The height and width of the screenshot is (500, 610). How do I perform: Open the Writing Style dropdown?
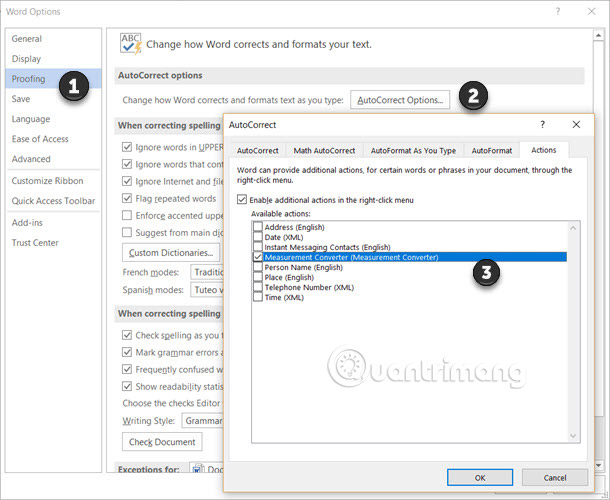203,421
